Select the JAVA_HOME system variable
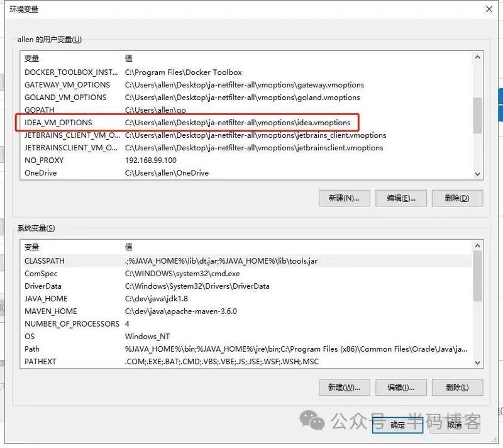Screen dimensions: 503x448 coord(46,299)
